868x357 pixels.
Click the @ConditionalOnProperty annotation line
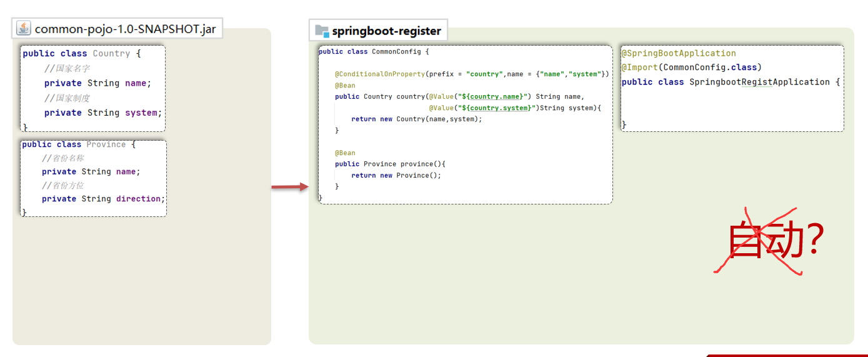(x=472, y=74)
